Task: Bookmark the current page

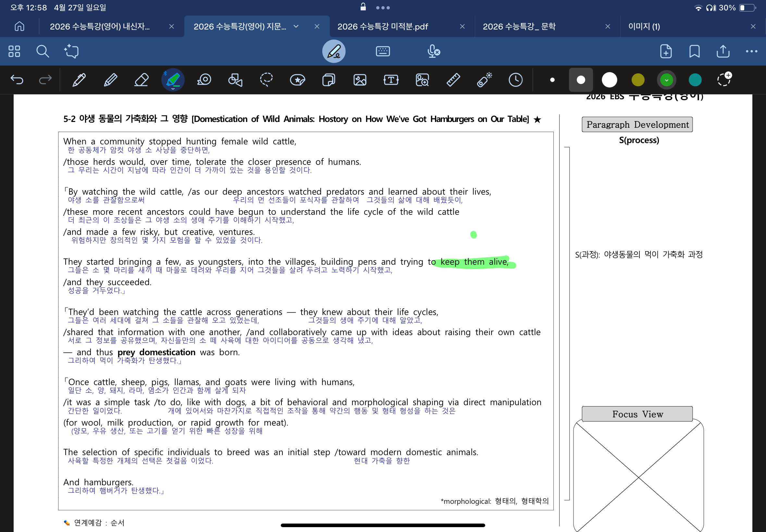Action: [x=694, y=51]
